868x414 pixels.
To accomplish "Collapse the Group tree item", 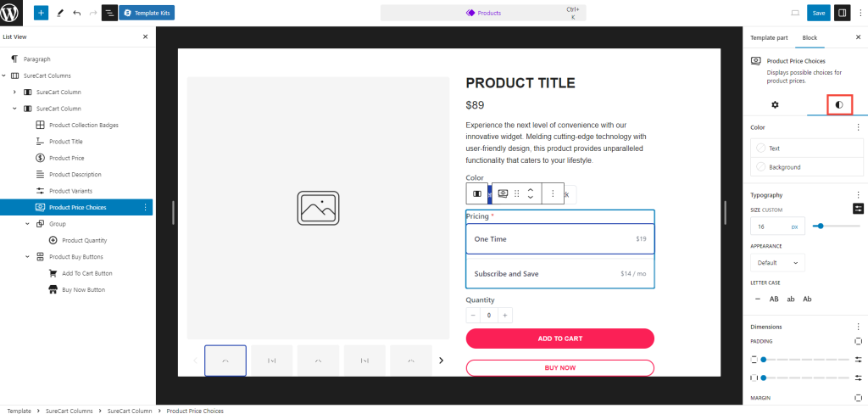I will click(x=28, y=224).
